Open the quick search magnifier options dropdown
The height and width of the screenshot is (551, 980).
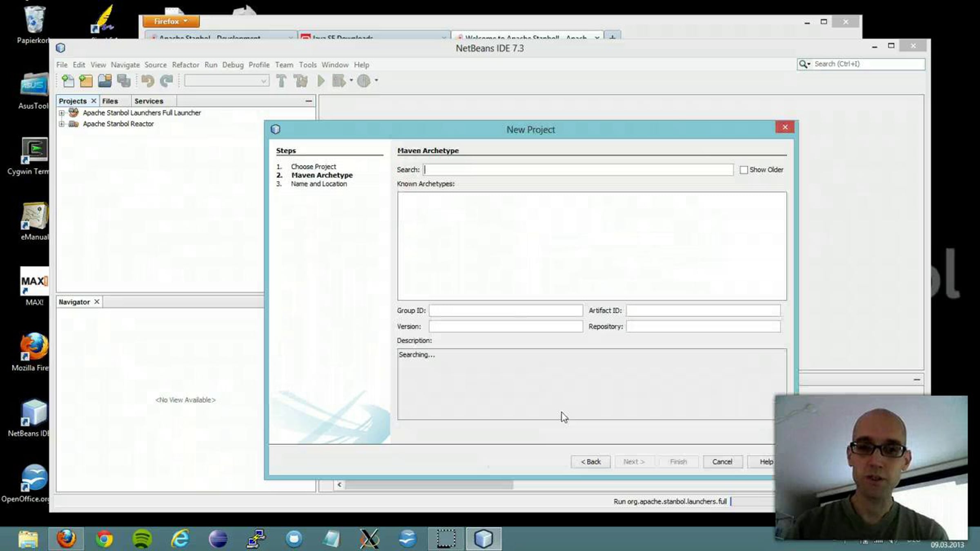point(804,64)
